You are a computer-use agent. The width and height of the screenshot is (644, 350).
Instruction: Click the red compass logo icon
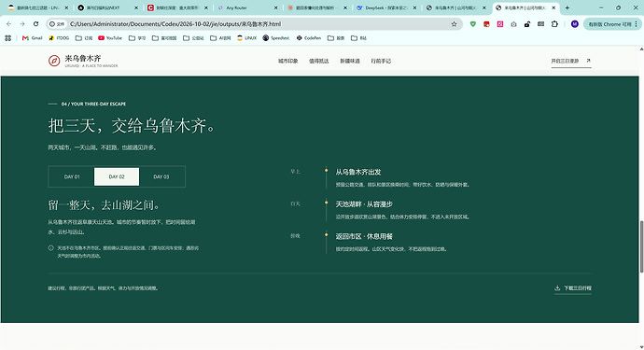54,61
